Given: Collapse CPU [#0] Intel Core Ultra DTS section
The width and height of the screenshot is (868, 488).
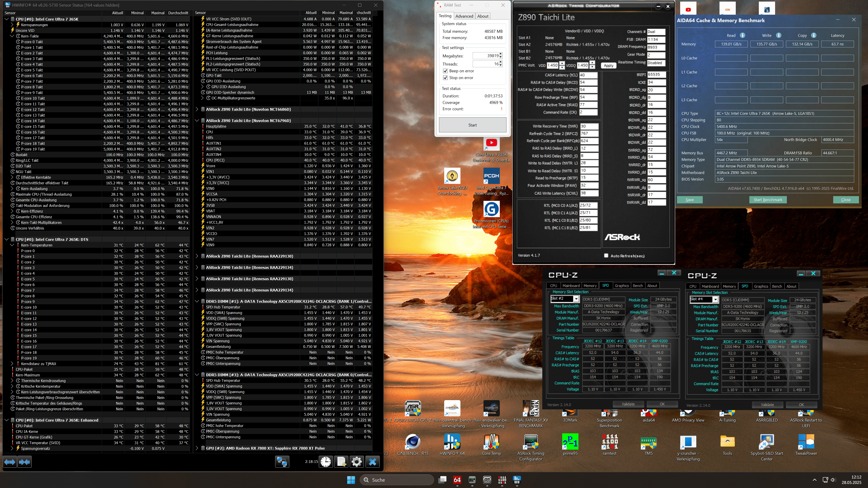Looking at the screenshot, I should (x=6, y=239).
